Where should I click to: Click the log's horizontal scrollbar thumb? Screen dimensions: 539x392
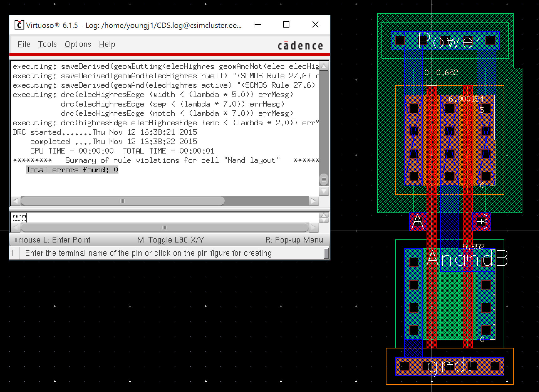coord(122,201)
